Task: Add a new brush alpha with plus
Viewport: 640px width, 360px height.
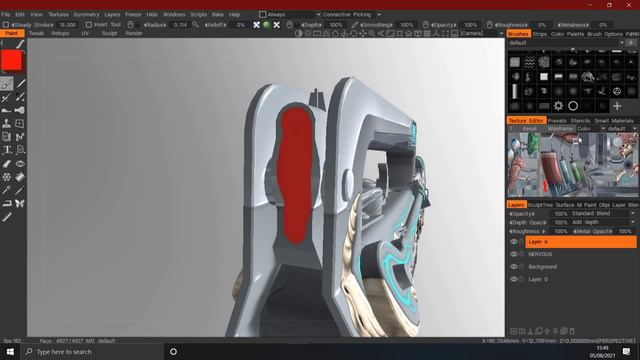Action: point(617,106)
